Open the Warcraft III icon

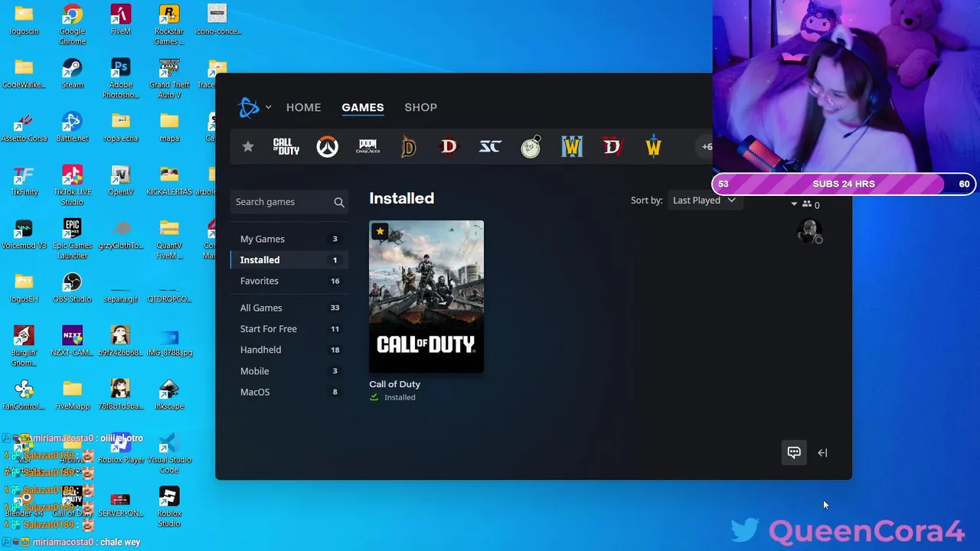[x=572, y=147]
